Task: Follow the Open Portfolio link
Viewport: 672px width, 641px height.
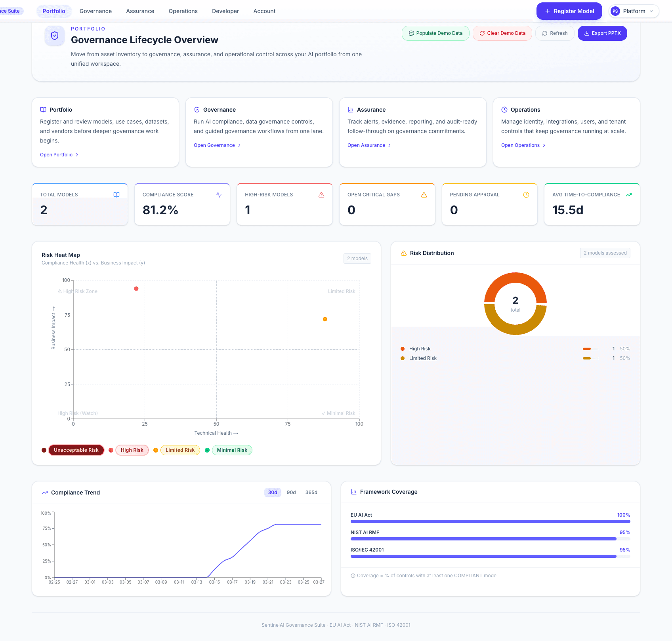Action: click(x=59, y=155)
